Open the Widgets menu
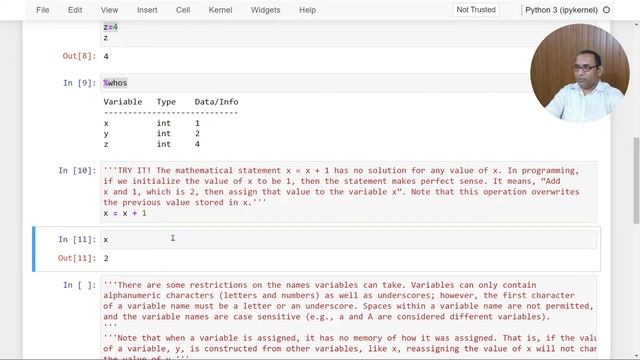Image resolution: width=640 pixels, height=360 pixels. point(265,10)
